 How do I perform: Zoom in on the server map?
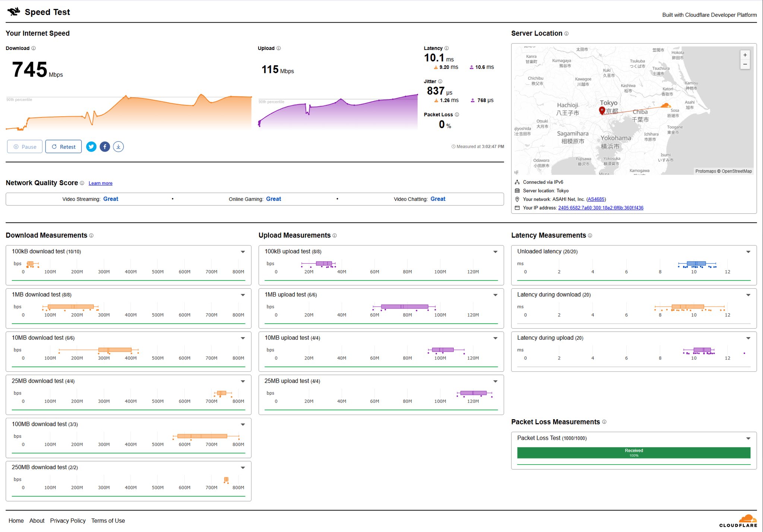(x=745, y=55)
